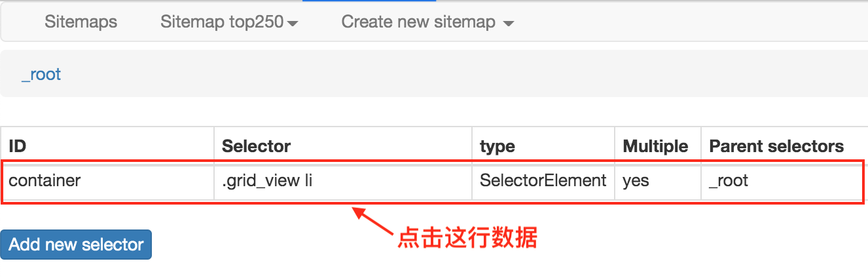Click _root in the Parent selectors column
Image resolution: width=868 pixels, height=278 pixels.
(x=729, y=180)
